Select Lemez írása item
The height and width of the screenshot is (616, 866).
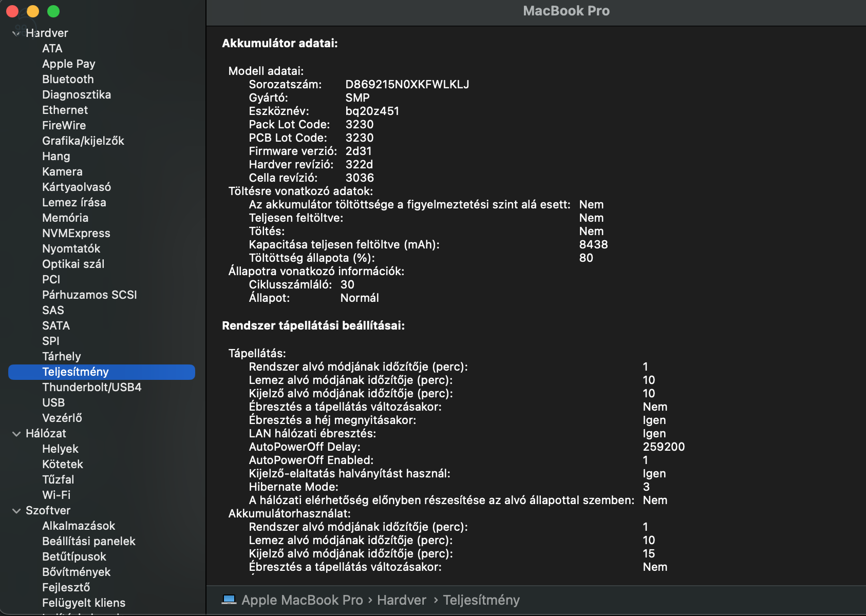pyautogui.click(x=74, y=202)
